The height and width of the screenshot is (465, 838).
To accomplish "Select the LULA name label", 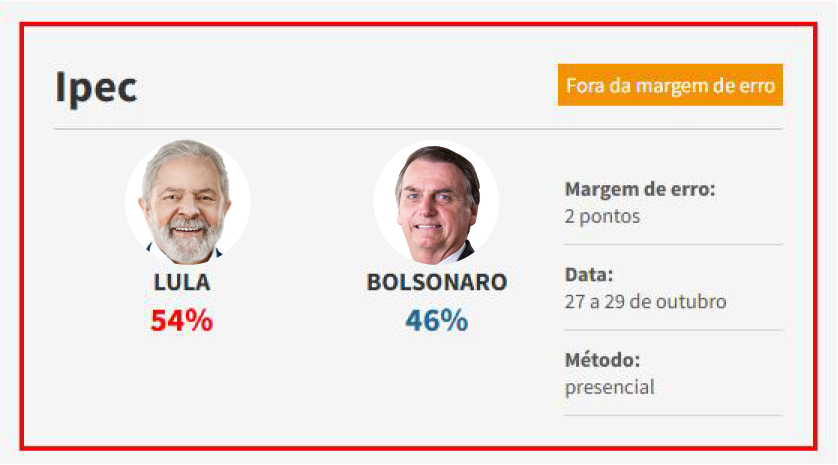I will click(182, 282).
